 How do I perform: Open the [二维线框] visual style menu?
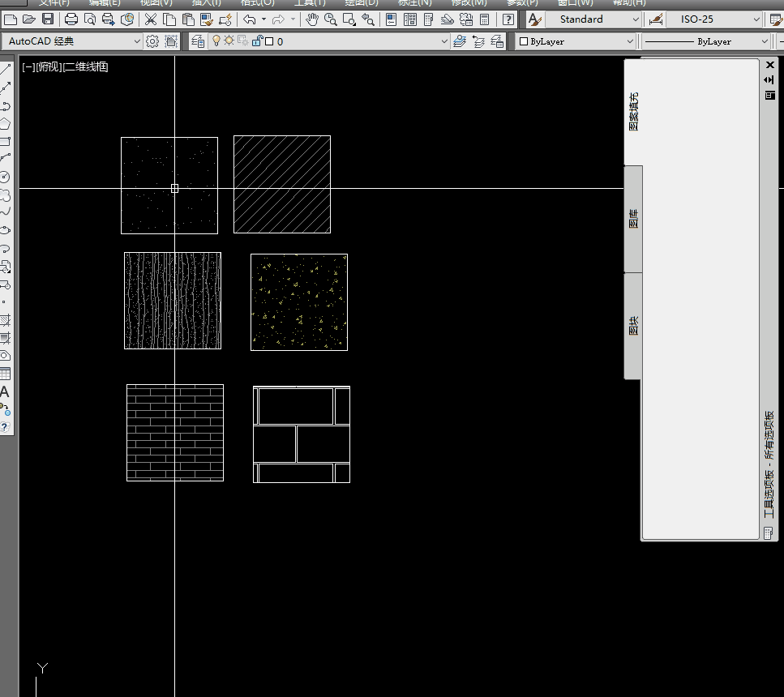(85, 66)
